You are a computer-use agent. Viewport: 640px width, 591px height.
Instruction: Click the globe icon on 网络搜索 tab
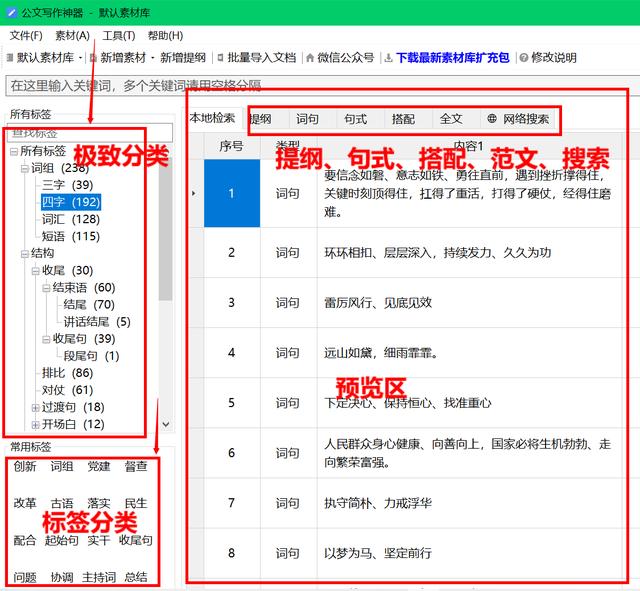[x=492, y=119]
